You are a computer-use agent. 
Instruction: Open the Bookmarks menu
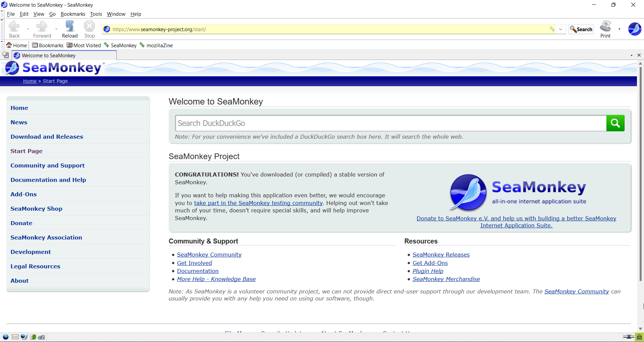73,14
